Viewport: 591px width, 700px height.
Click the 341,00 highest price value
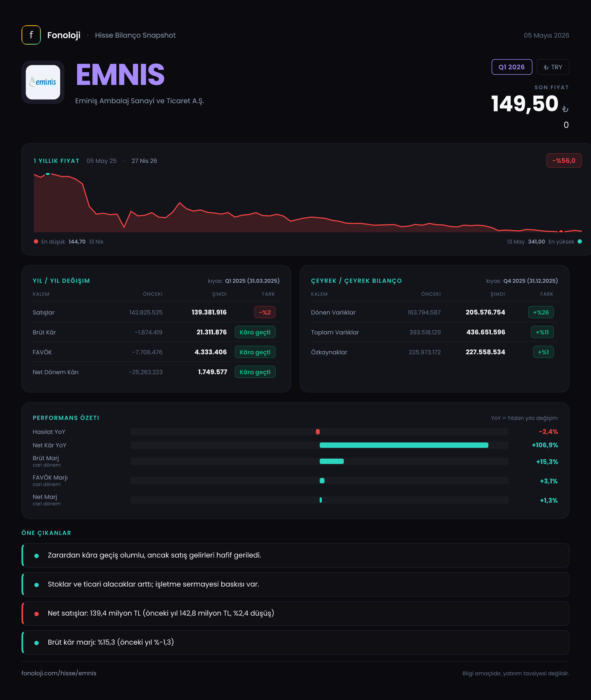536,242
